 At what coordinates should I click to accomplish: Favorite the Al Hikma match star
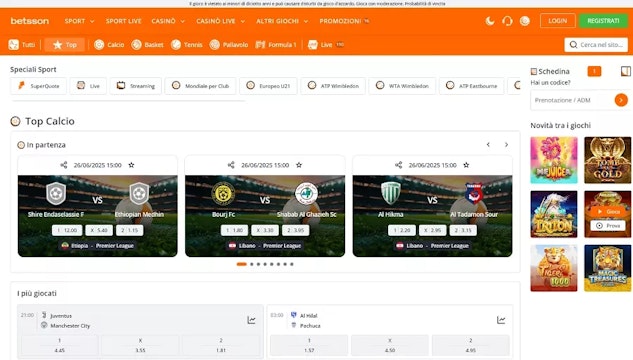tap(466, 165)
